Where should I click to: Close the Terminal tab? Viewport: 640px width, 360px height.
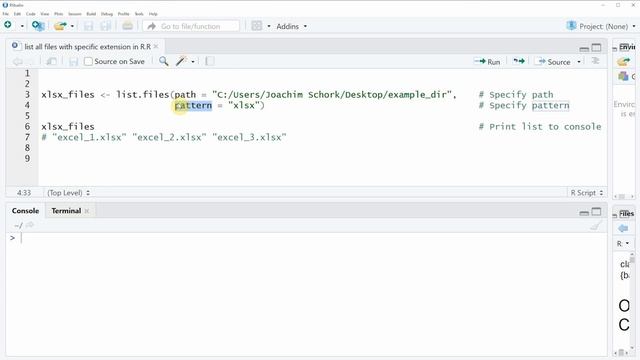pyautogui.click(x=87, y=211)
